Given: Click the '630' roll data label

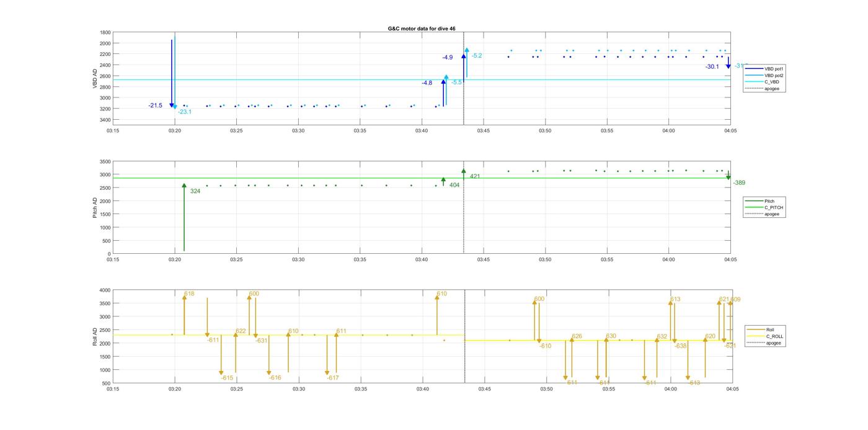Looking at the screenshot, I should [x=611, y=336].
